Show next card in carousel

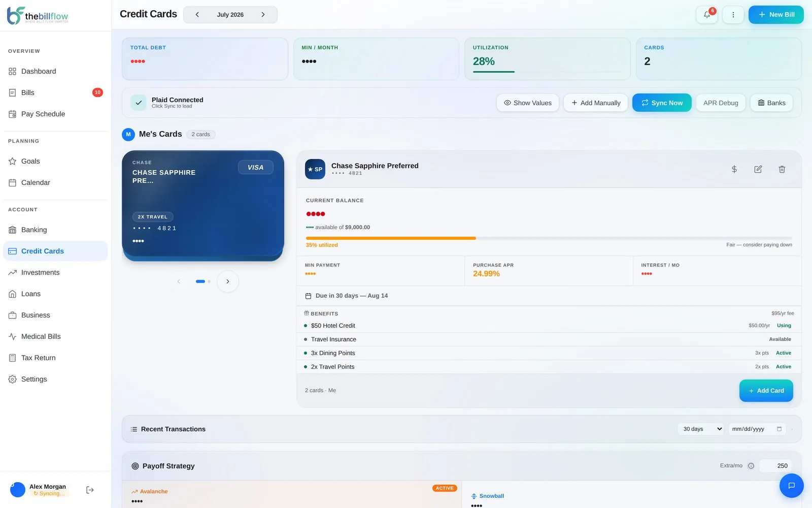(x=228, y=281)
